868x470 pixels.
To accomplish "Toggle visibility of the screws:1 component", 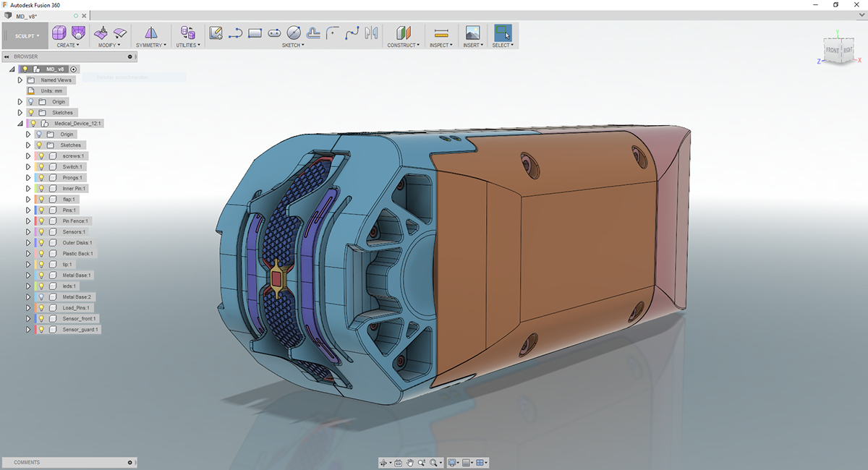I will [x=41, y=155].
